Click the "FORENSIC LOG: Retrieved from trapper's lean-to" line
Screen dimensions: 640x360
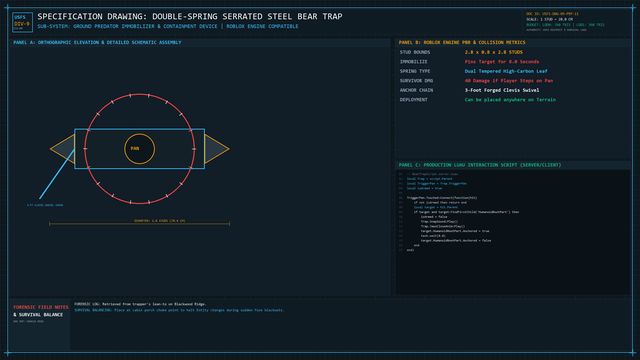tap(140, 304)
